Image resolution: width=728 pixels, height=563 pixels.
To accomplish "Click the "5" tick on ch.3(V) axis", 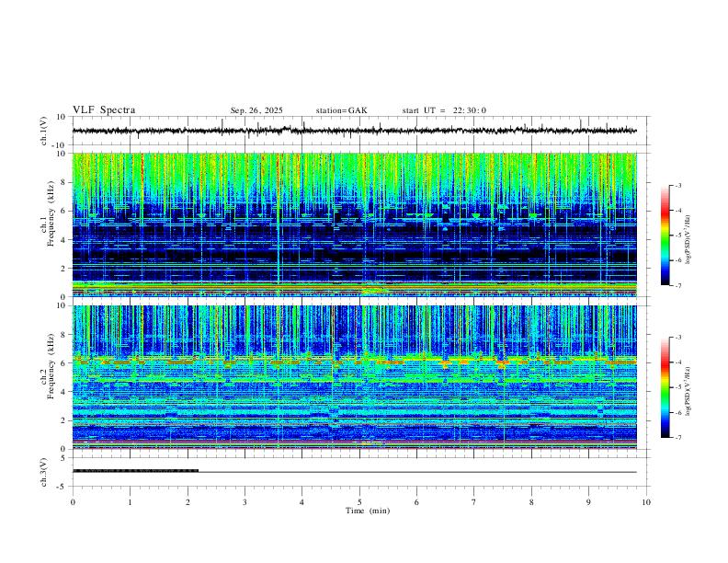I will click(63, 458).
